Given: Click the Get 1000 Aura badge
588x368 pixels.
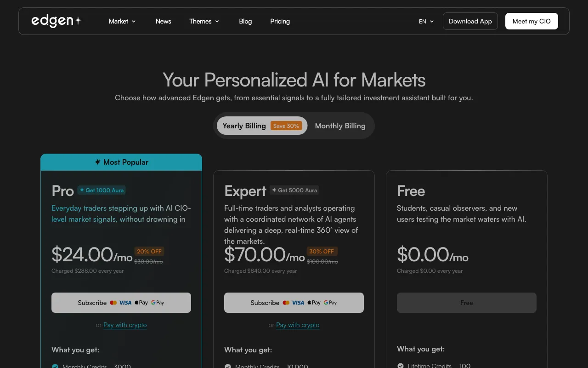Looking at the screenshot, I should coord(102,190).
